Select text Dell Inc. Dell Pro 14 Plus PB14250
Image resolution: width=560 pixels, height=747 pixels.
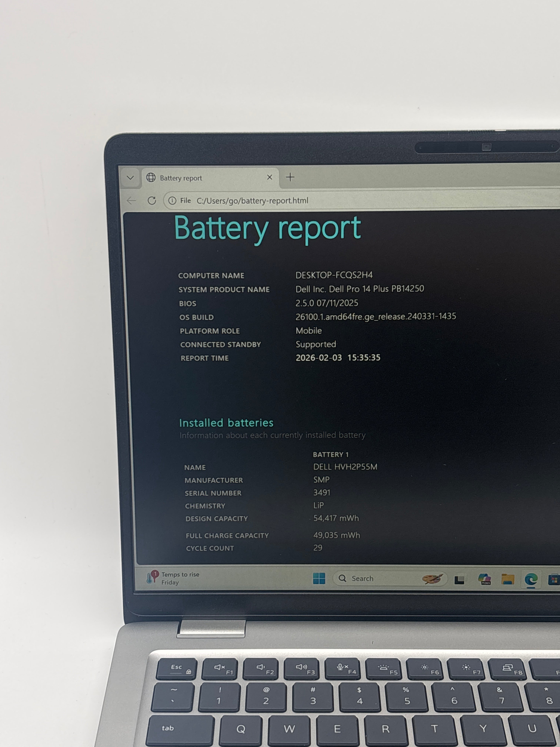359,289
